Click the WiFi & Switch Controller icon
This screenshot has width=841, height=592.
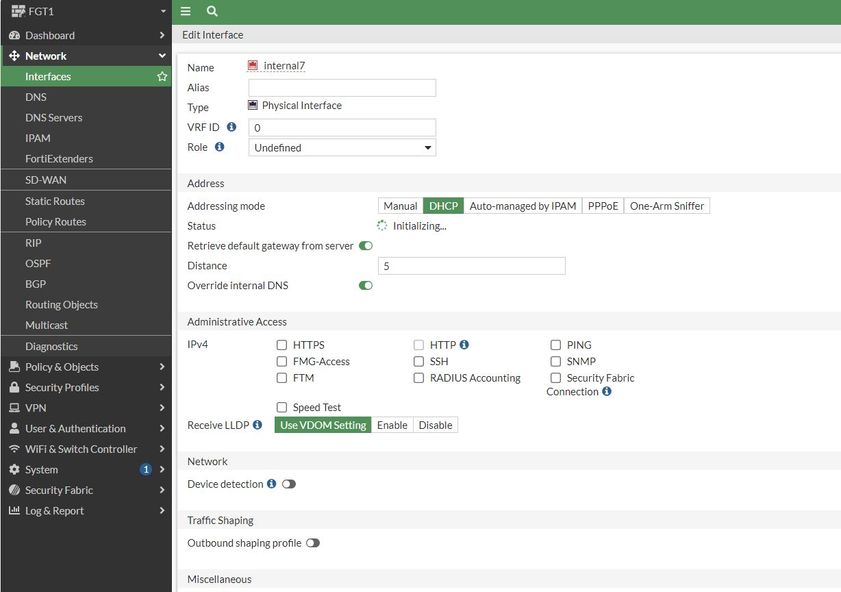pyautogui.click(x=14, y=449)
